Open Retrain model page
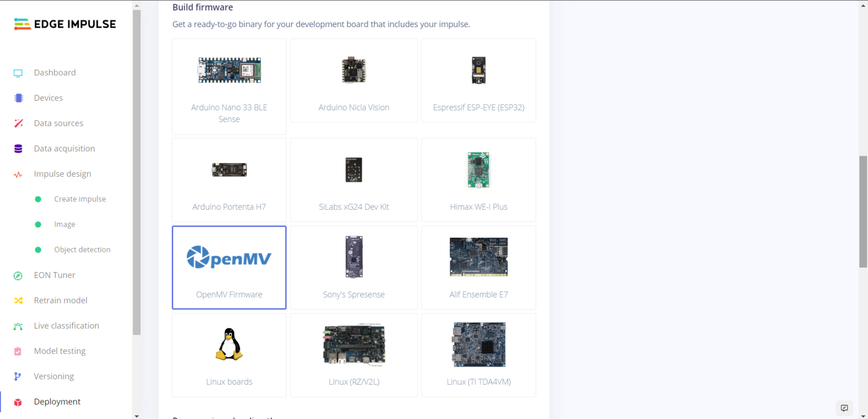This screenshot has width=868, height=419. pyautogui.click(x=60, y=300)
